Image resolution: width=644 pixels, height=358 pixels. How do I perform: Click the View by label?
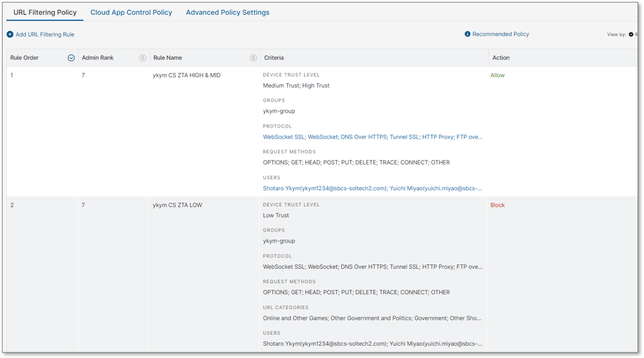[616, 34]
